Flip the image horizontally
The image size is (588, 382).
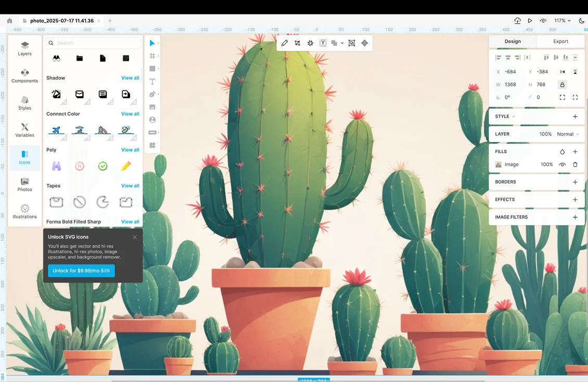tap(563, 72)
